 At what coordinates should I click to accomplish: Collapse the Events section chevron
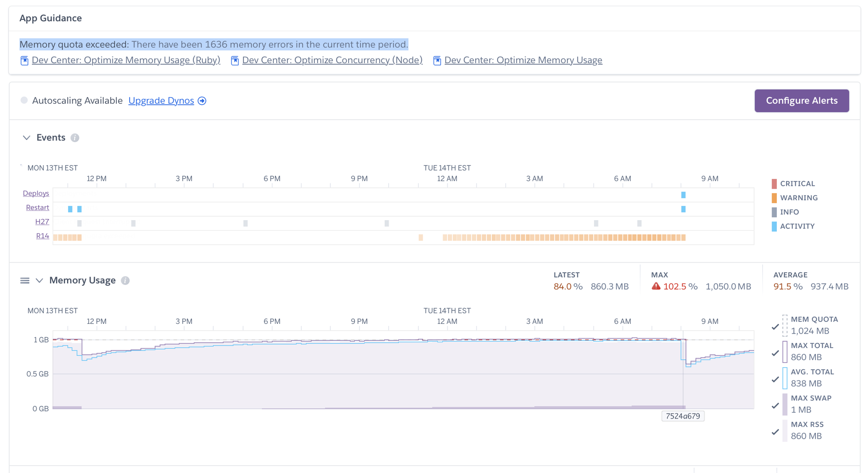(27, 138)
